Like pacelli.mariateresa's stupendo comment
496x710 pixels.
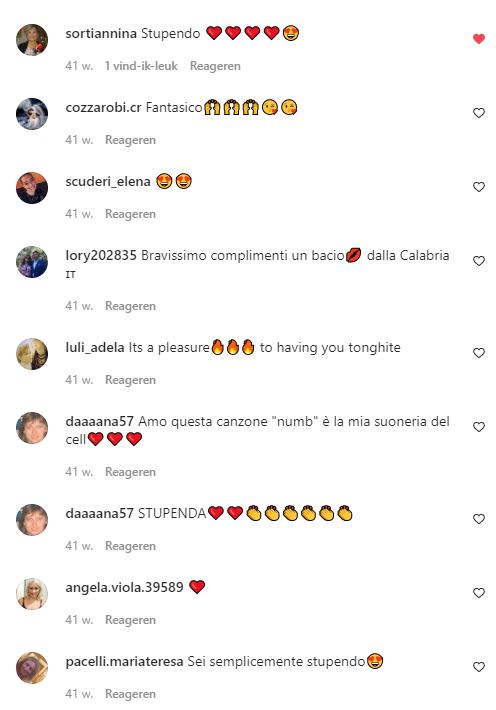[479, 667]
